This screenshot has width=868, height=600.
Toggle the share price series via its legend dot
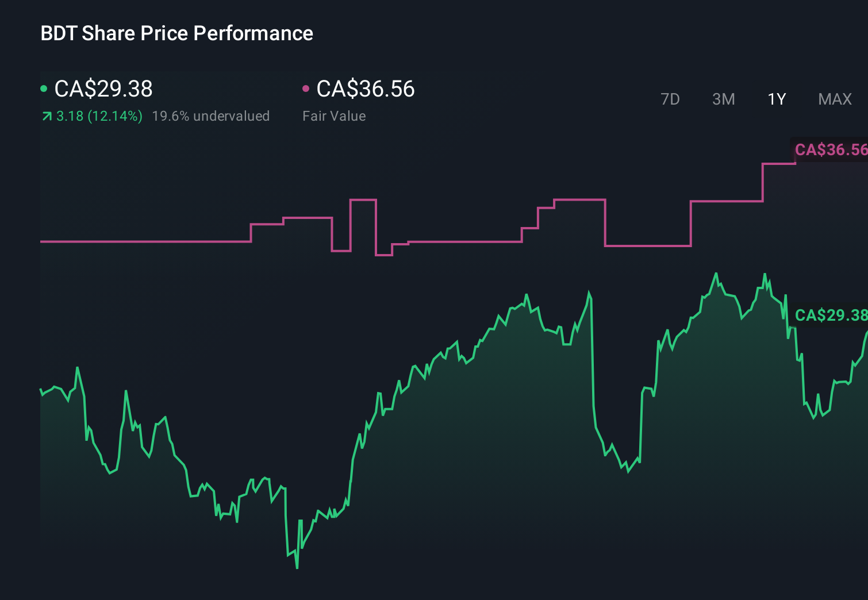(x=44, y=87)
